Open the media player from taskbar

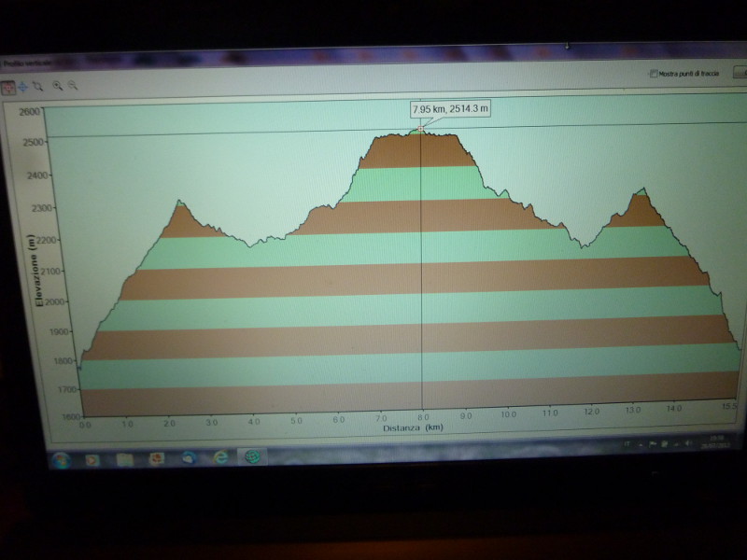[92, 458]
